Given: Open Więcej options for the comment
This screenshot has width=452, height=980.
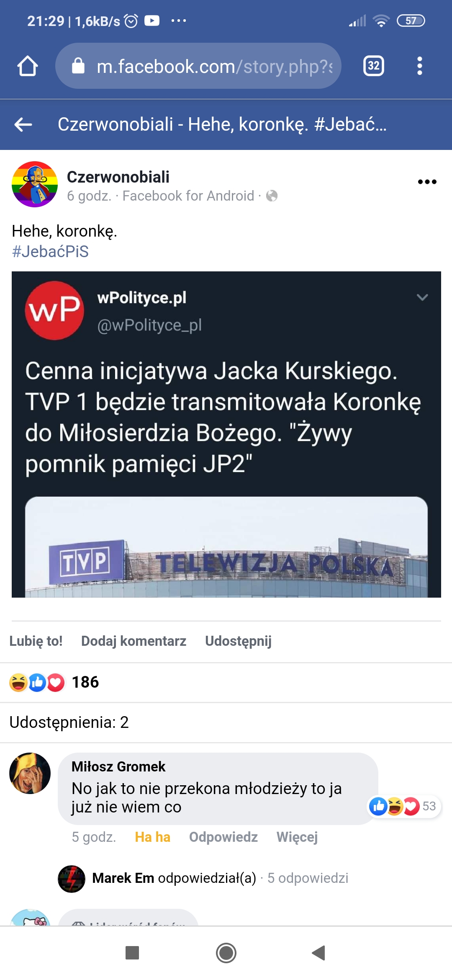Looking at the screenshot, I should 297,837.
